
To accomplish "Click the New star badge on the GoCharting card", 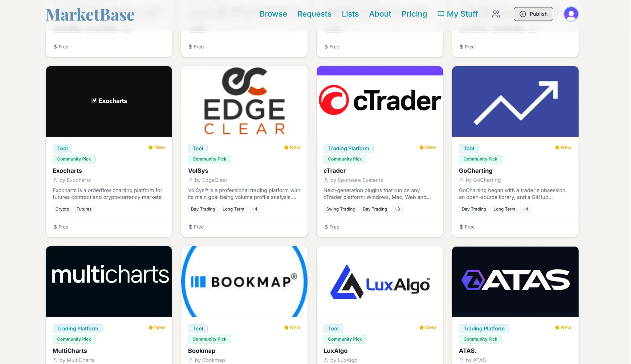I will [x=563, y=147].
